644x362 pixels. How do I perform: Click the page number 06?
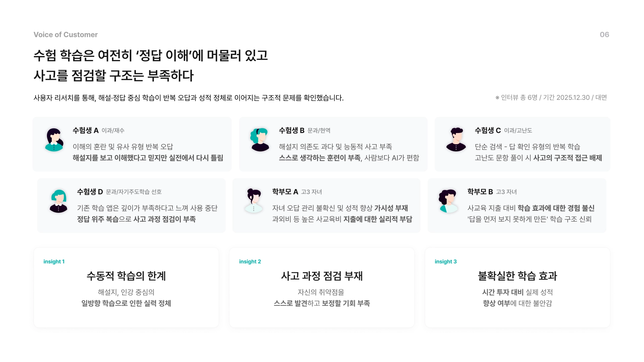[604, 35]
